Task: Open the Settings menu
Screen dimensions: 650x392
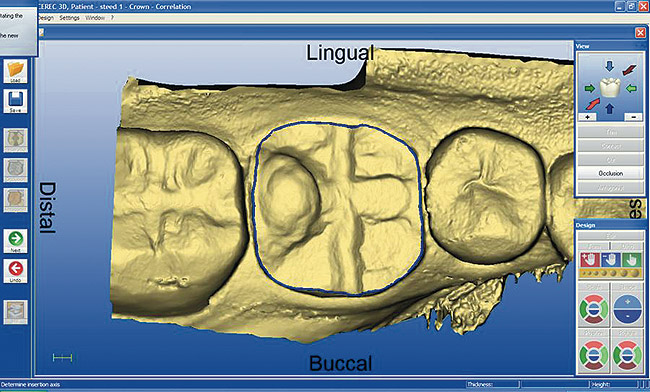Action: coord(69,18)
